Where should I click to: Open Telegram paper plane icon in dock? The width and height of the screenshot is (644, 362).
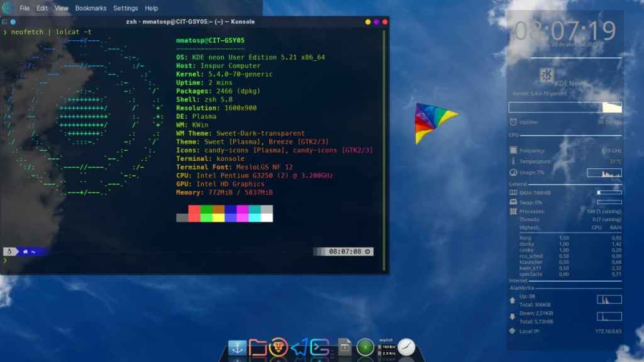click(x=299, y=347)
